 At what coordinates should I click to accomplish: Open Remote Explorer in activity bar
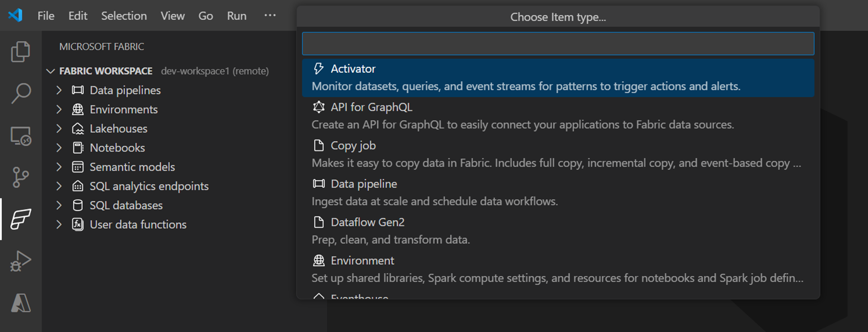pos(20,136)
